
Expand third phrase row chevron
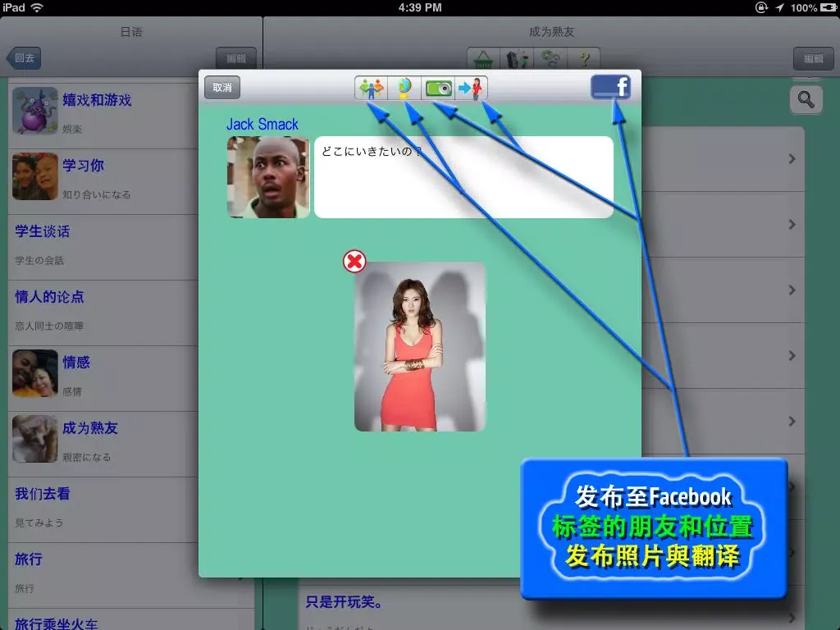(792, 290)
